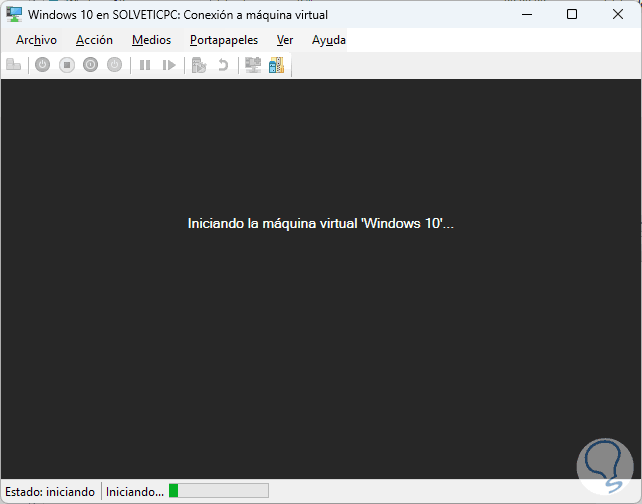Screen dimensions: 642x504
Task: Minimize the virtual machine connection window
Action: (527, 15)
